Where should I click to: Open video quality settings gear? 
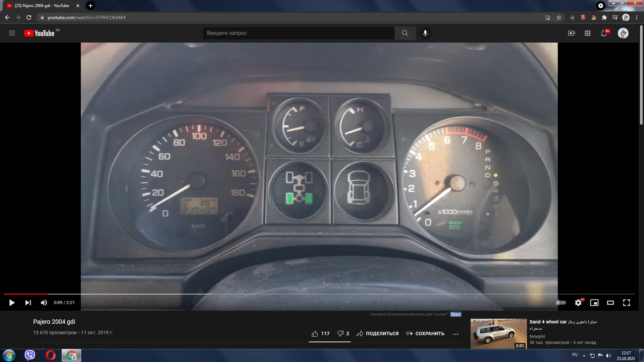pos(578,303)
